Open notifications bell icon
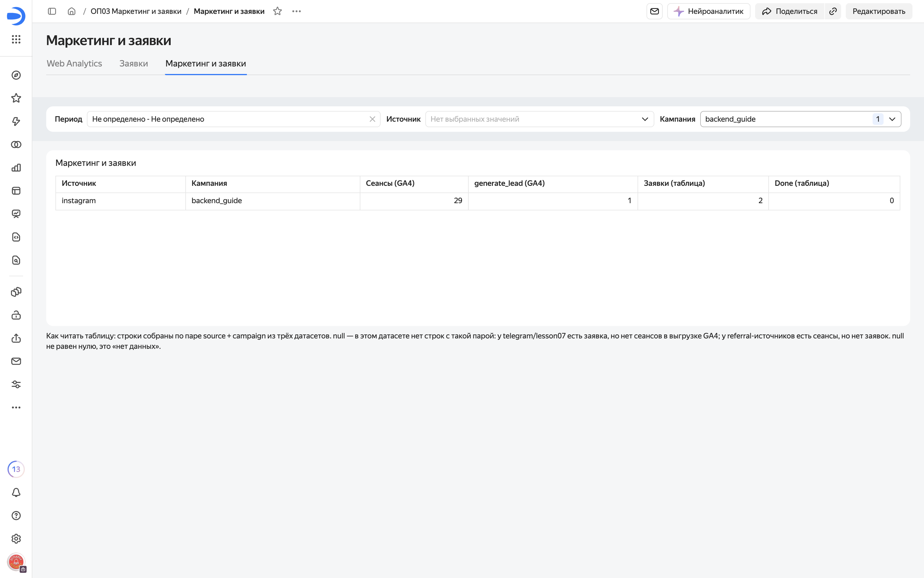This screenshot has width=924, height=578. (x=16, y=492)
